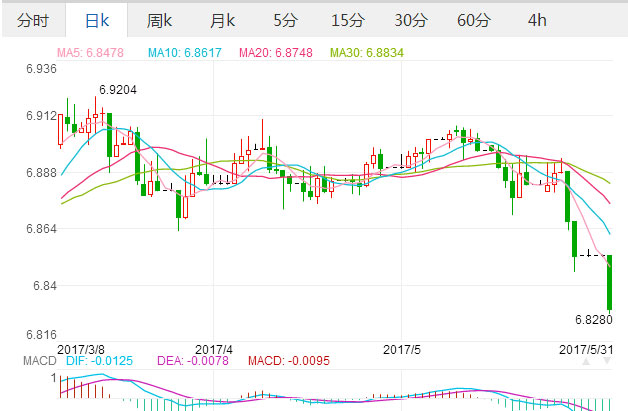Open the 月k monthly chart tab
This screenshot has width=628, height=411.
click(x=222, y=20)
